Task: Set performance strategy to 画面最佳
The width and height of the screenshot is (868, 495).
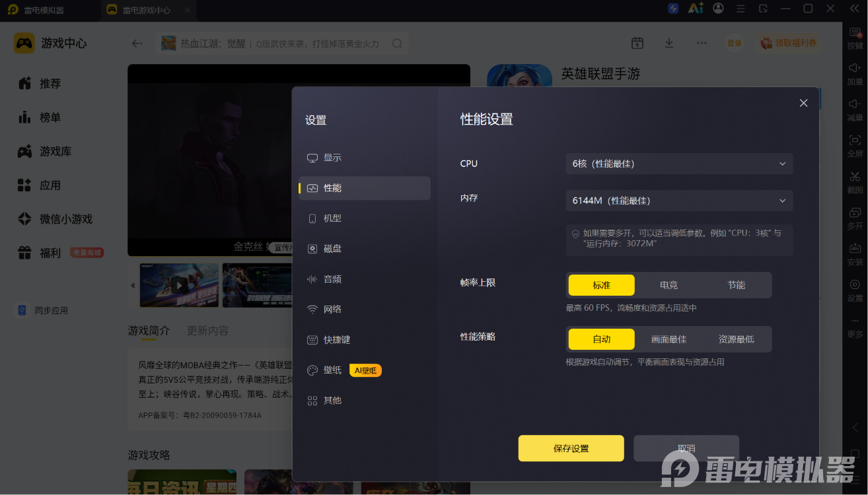Action: [x=669, y=339]
